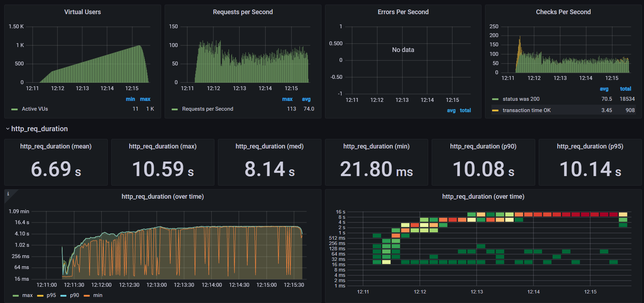Sort Virtual Users legend by min column

point(130,99)
